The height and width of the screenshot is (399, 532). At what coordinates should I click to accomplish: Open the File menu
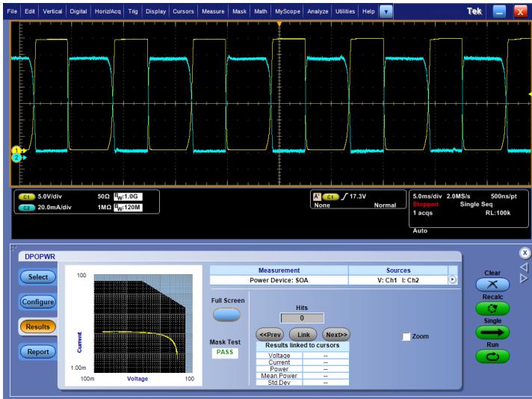(x=12, y=11)
